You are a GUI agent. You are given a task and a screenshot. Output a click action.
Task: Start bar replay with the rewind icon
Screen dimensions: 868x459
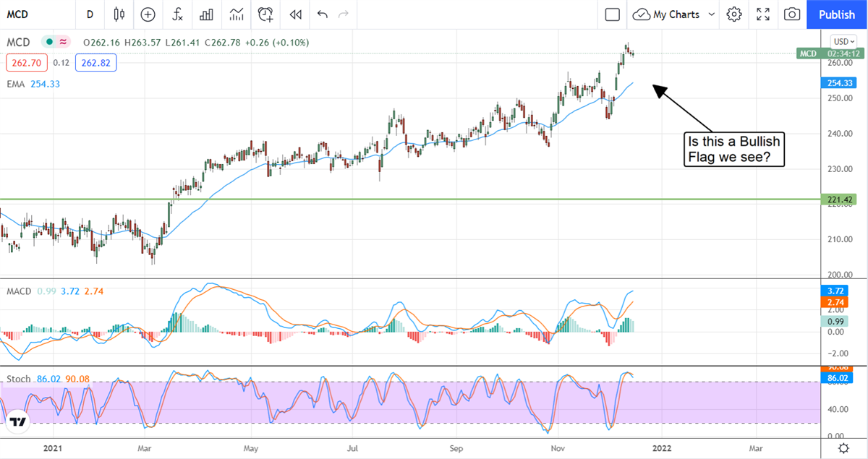coord(295,14)
